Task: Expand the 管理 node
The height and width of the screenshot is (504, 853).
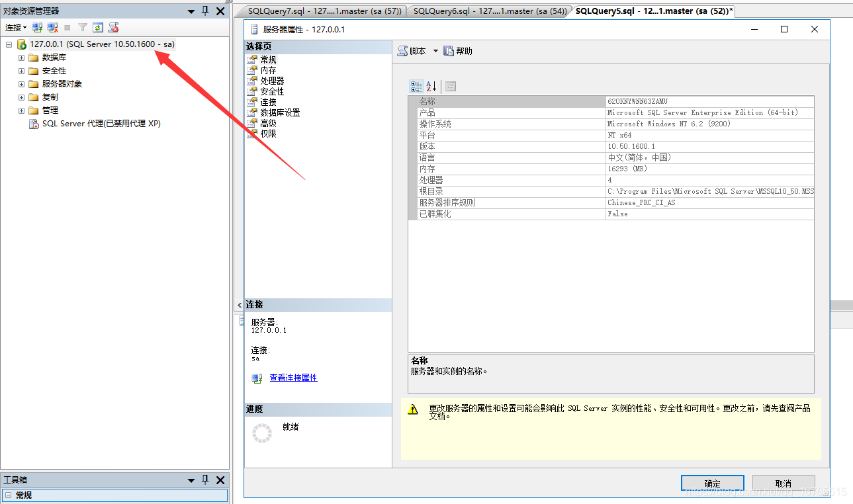Action: (x=21, y=110)
